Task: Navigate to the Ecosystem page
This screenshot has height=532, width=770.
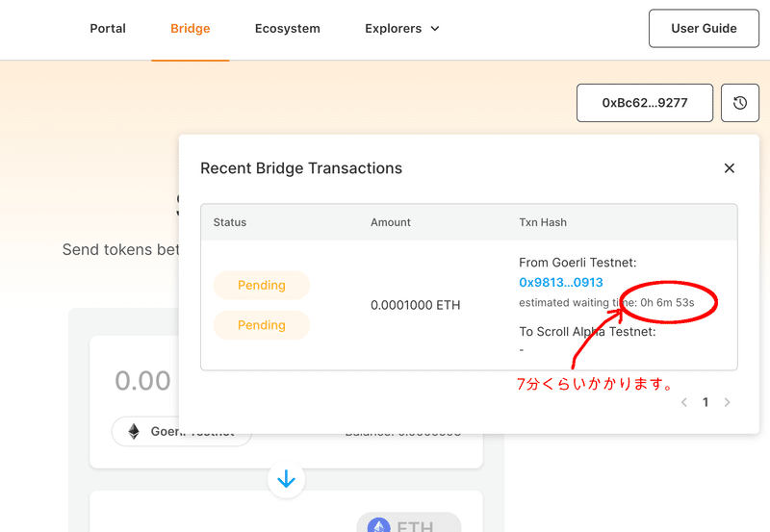Action: click(x=287, y=29)
